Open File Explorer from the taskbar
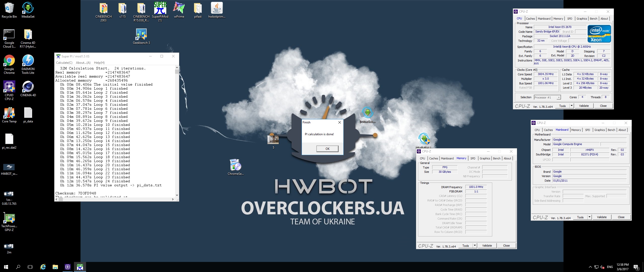644x272 pixels. 55,267
